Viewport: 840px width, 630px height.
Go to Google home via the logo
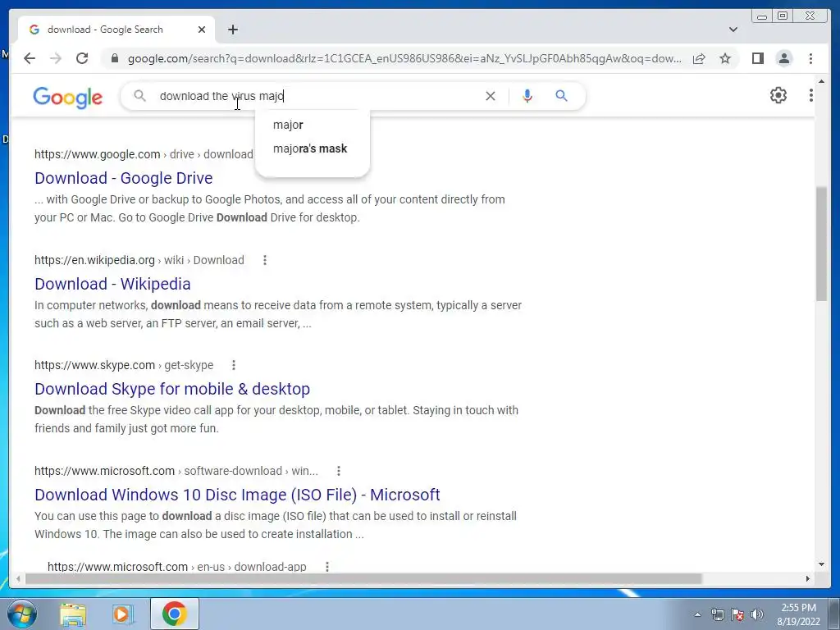pos(67,98)
